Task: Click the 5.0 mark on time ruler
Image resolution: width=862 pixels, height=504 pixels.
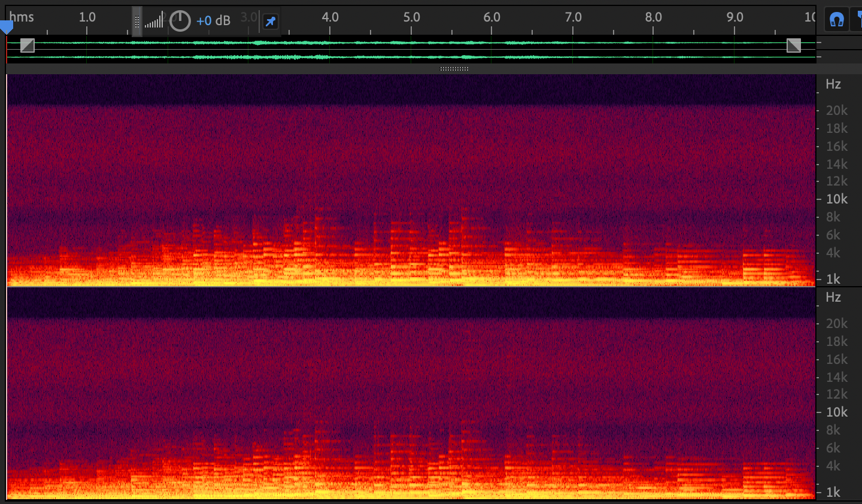Action: tap(411, 17)
